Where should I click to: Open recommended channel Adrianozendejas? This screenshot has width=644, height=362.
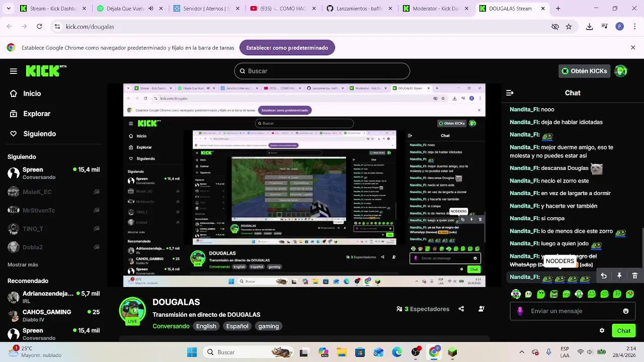pos(54,297)
